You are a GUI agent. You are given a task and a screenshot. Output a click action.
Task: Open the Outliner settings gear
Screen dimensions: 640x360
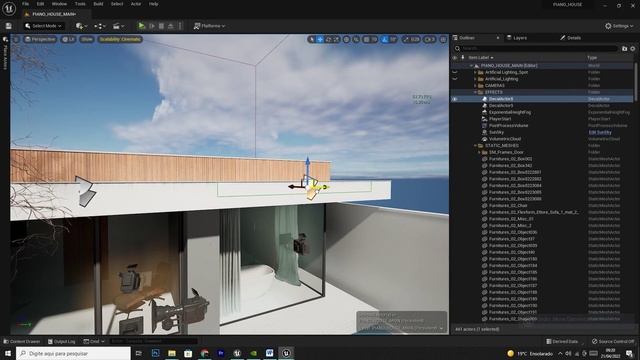point(633,49)
